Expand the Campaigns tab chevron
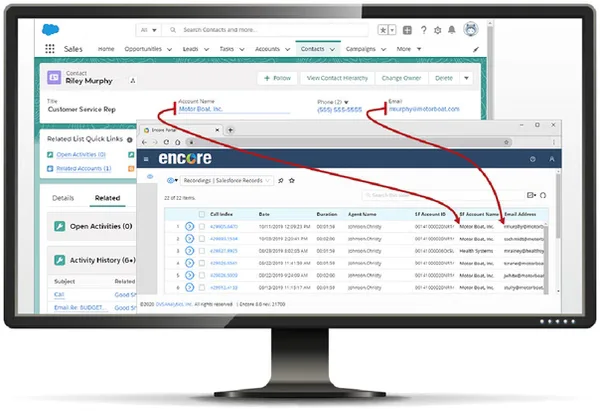This screenshot has width=600, height=411. tap(383, 49)
